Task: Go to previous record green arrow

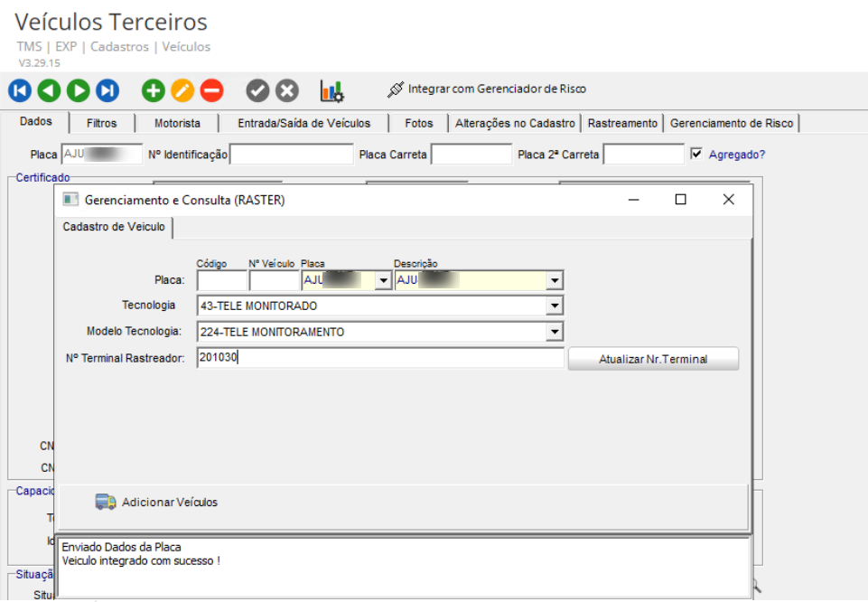Action: (x=50, y=90)
